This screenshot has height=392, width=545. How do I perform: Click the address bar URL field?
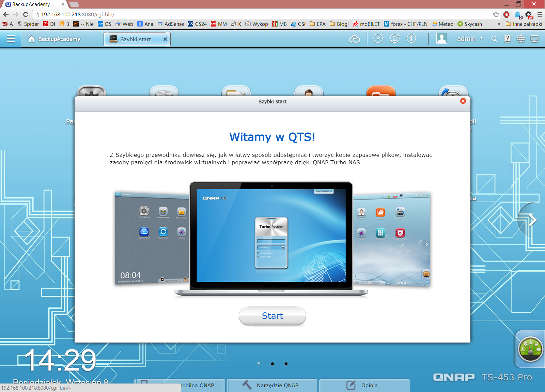266,14
